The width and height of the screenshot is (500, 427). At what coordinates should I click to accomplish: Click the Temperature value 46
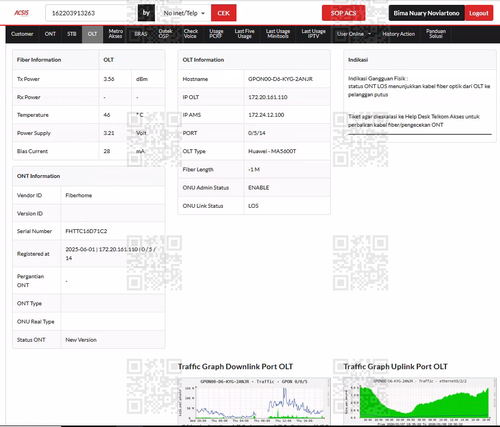point(107,115)
